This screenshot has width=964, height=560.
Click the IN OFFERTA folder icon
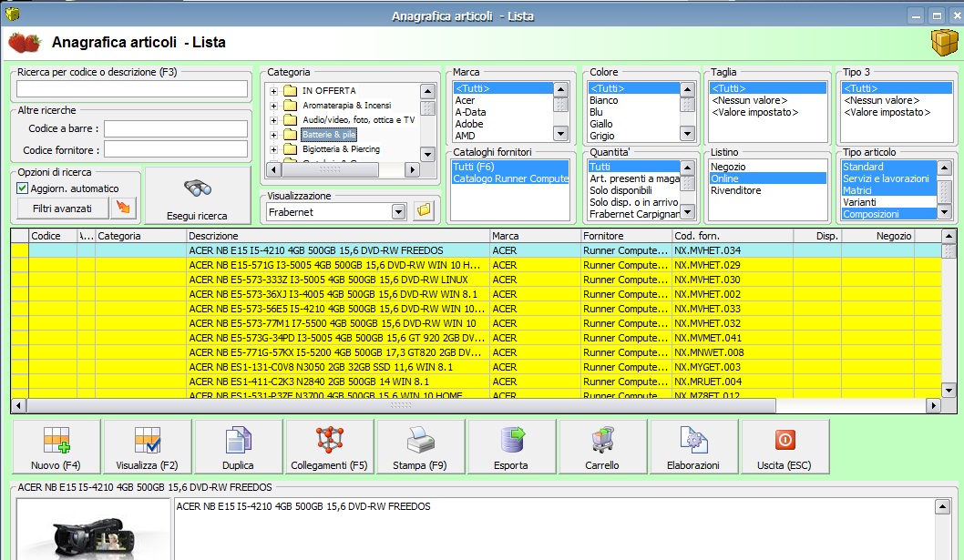pos(290,91)
